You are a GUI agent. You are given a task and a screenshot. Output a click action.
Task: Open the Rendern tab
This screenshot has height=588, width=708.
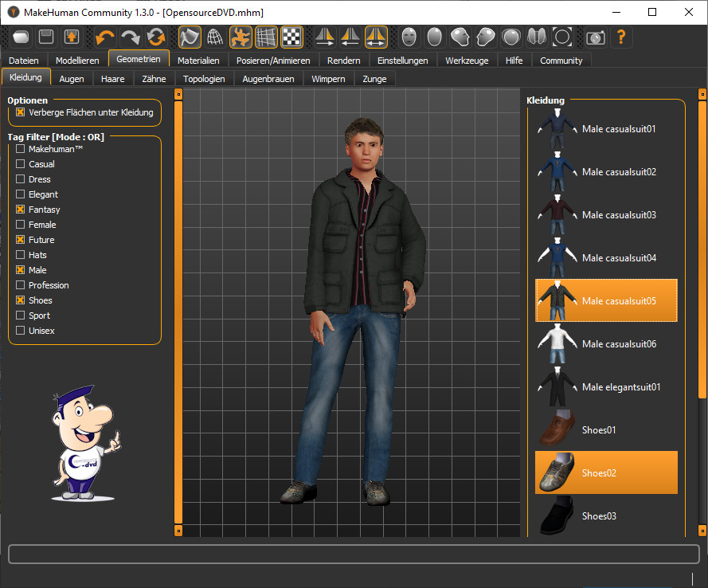coord(343,61)
